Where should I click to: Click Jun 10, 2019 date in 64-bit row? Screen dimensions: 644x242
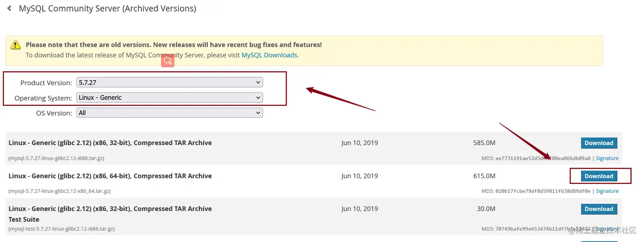point(359,176)
